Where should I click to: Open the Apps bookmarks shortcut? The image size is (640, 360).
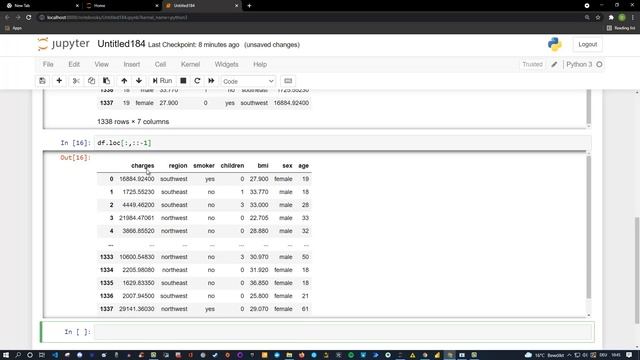coord(13,28)
